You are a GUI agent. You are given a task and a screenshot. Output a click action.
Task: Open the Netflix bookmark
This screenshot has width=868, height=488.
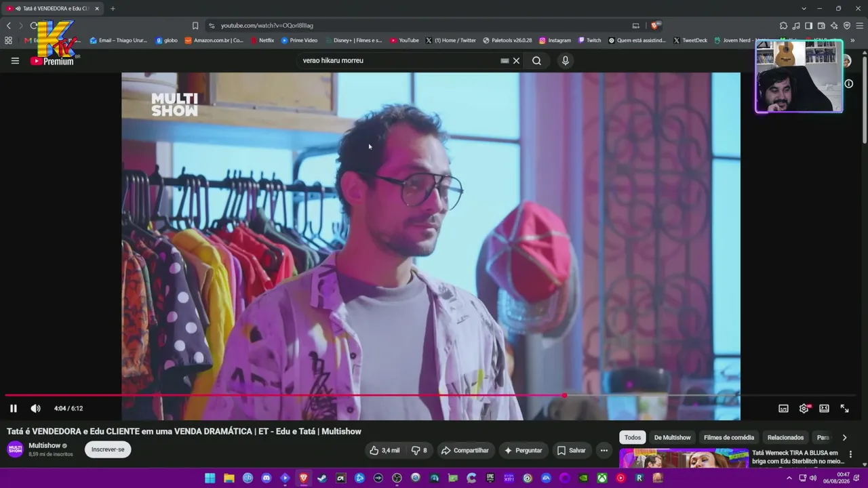262,40
